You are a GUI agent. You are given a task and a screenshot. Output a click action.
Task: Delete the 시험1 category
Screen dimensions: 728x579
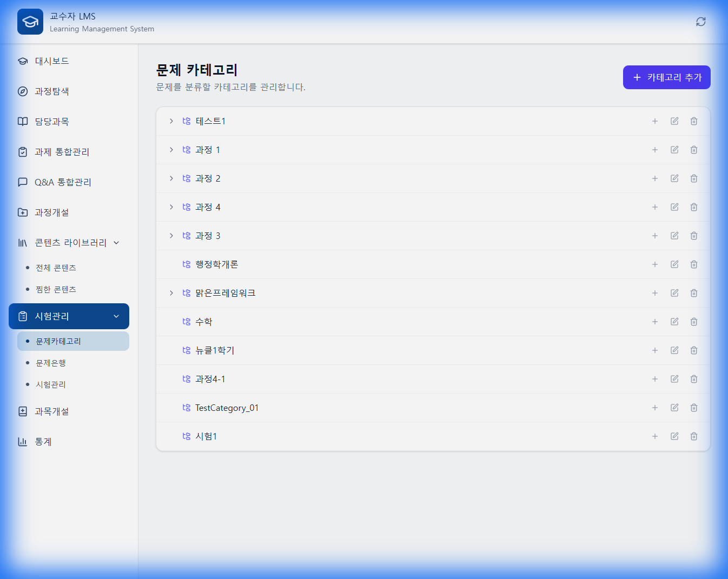(693, 436)
